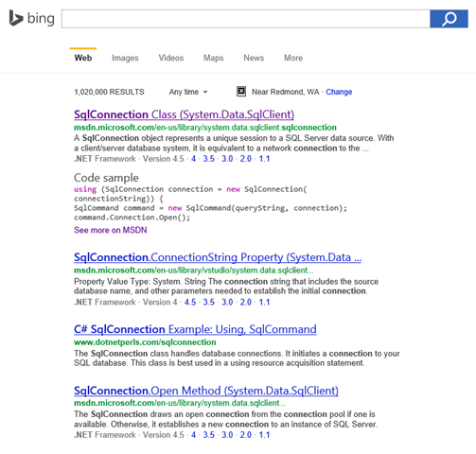This screenshot has height=454, width=476.
Task: Focus the Bing search input box
Action: 246,19
